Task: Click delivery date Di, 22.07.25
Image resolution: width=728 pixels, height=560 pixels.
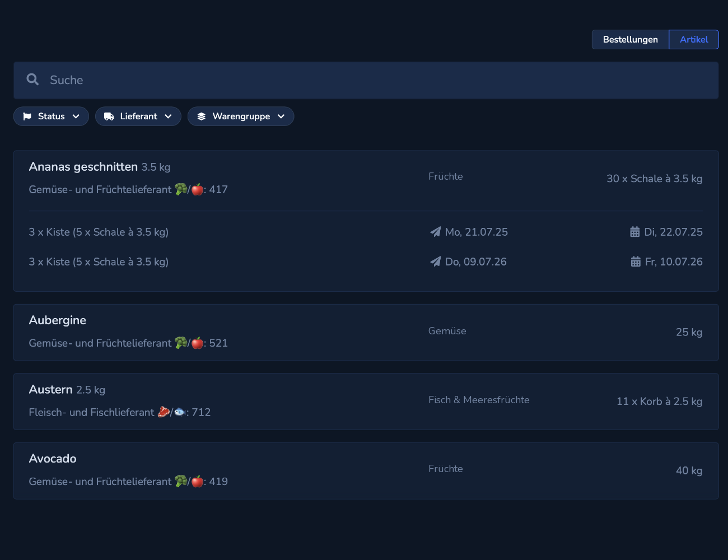Action: (x=673, y=232)
